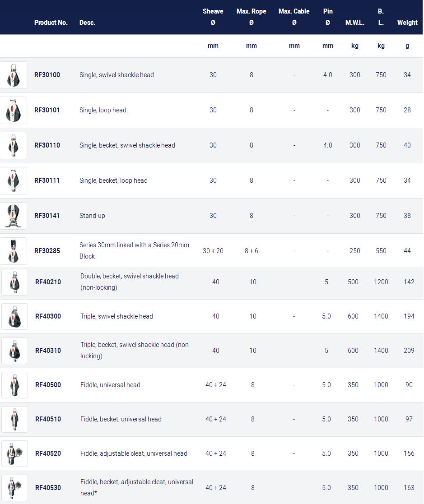Click the M.W.L. column header
The width and height of the screenshot is (424, 504).
tap(355, 23)
